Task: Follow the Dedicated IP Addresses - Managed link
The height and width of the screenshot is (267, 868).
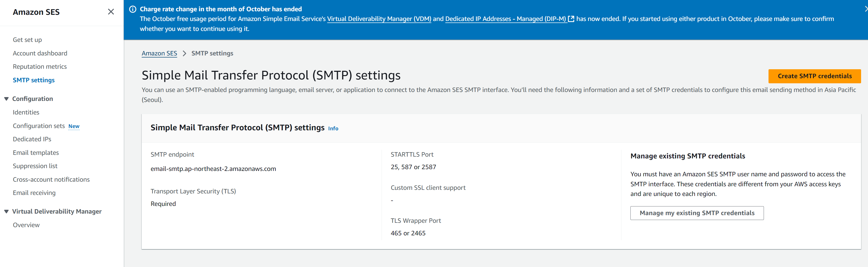Action: point(506,19)
